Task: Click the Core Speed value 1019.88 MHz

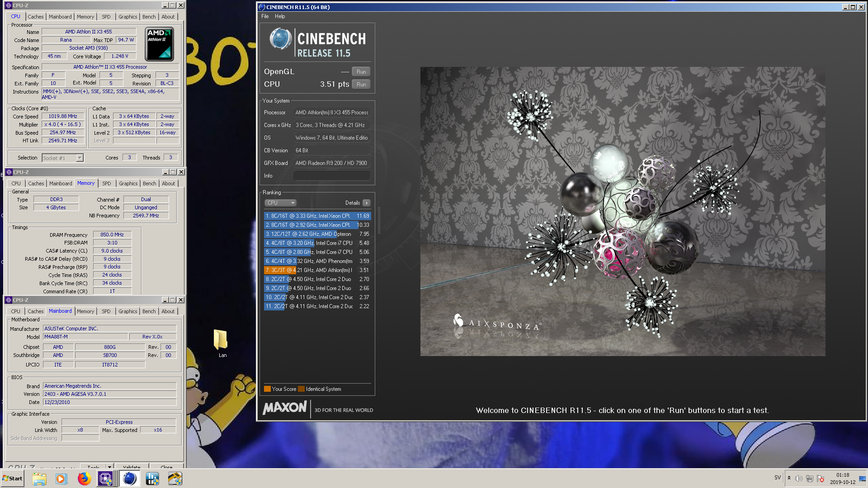Action: pyautogui.click(x=63, y=117)
